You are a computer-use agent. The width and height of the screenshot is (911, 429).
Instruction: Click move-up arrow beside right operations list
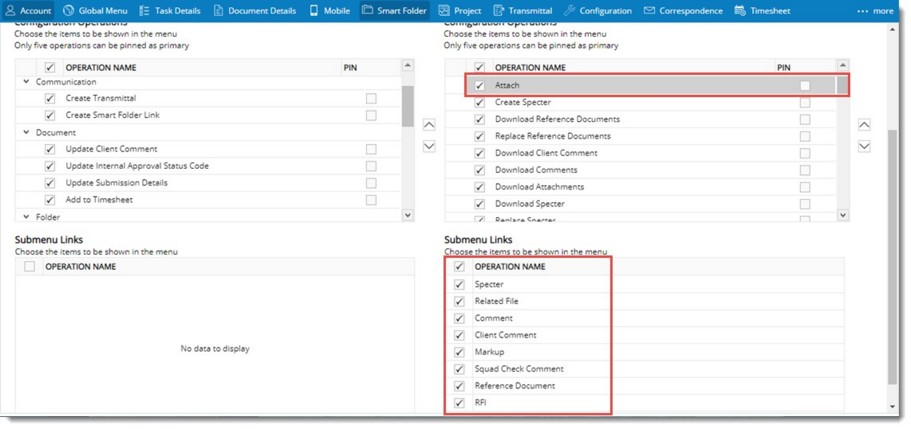(864, 125)
